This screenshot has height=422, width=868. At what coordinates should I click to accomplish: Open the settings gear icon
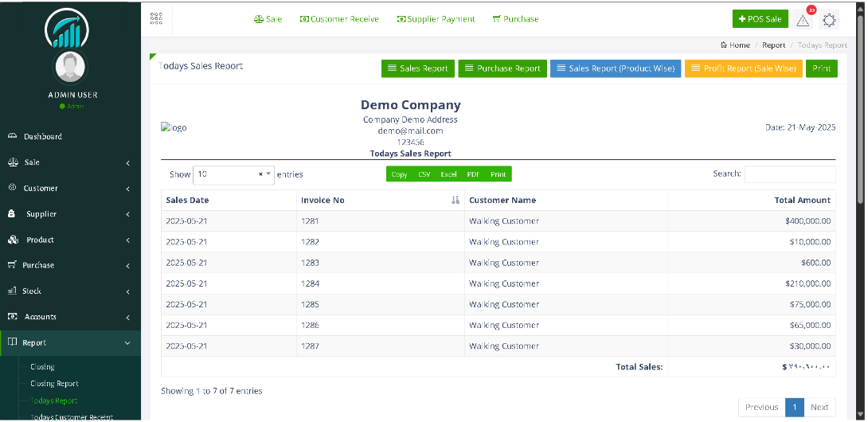[x=829, y=20]
